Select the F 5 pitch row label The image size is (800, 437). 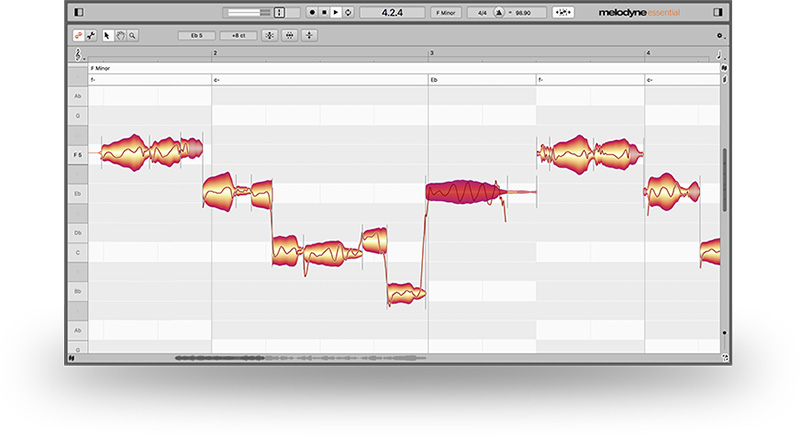[78, 155]
